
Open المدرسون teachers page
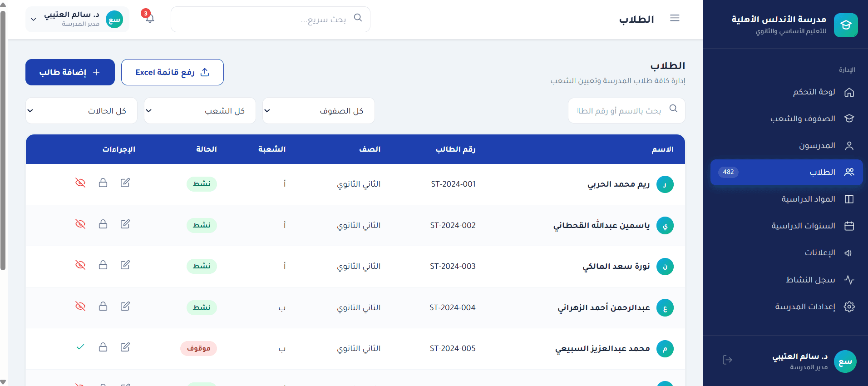click(x=786, y=145)
